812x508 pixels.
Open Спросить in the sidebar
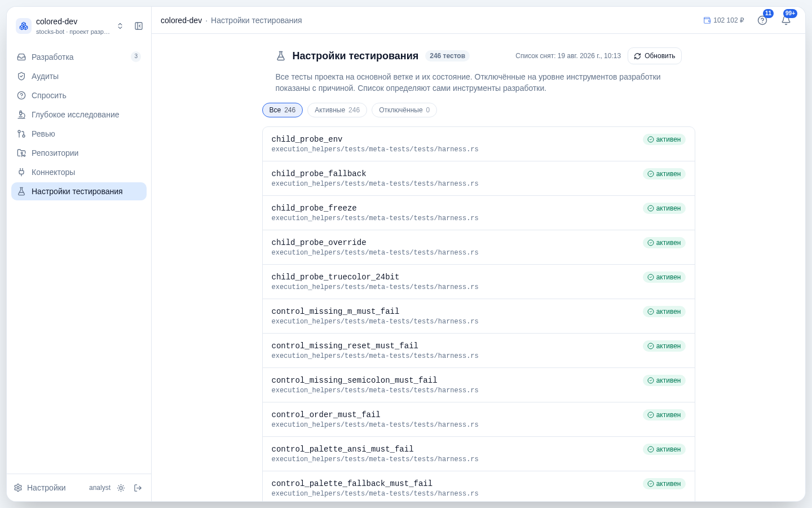tap(79, 95)
